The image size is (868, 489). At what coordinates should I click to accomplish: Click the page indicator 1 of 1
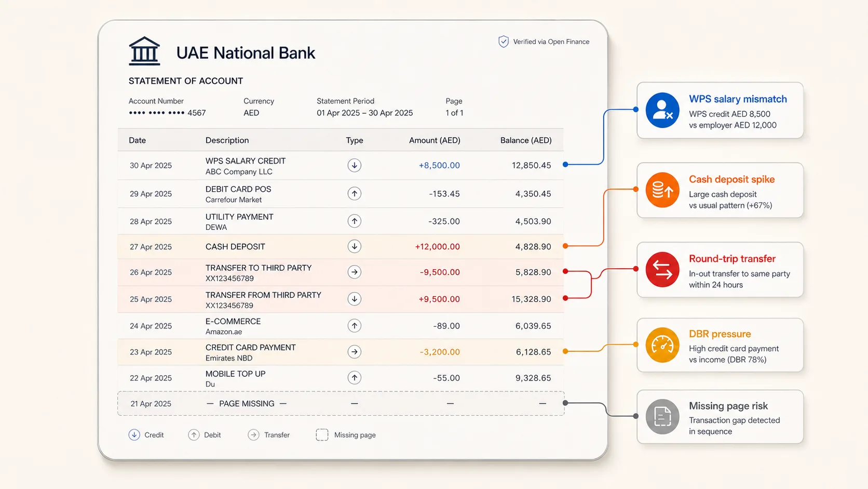coord(454,113)
